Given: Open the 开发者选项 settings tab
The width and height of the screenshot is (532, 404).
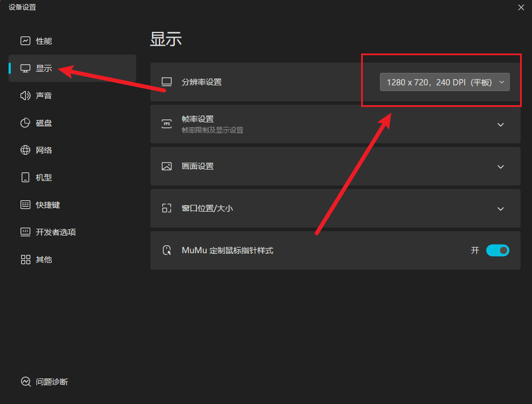Looking at the screenshot, I should tap(72, 232).
